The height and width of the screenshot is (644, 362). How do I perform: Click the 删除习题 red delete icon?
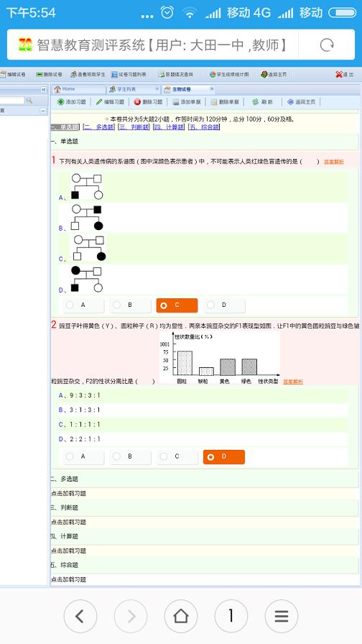click(x=137, y=102)
